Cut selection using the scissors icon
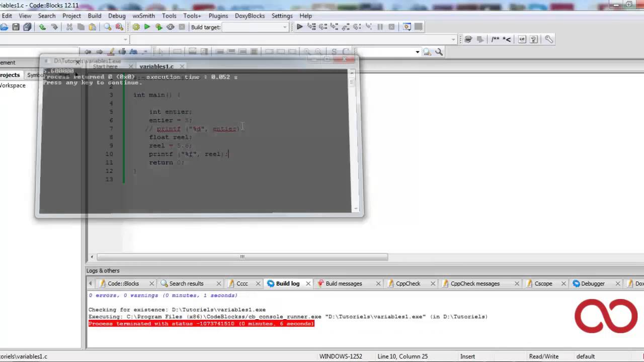Image resolution: width=644 pixels, height=362 pixels. click(69, 27)
